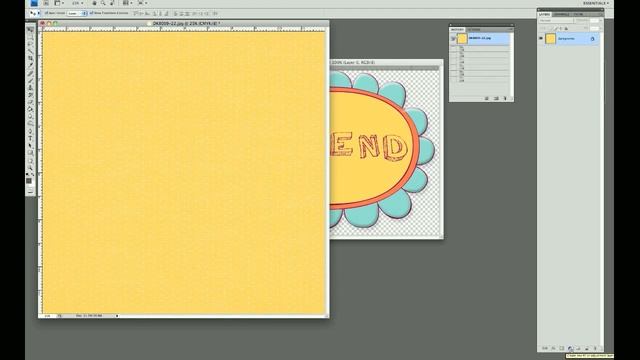640x360 pixels.
Task: Open the Layers panel options menu
Action: (600, 14)
